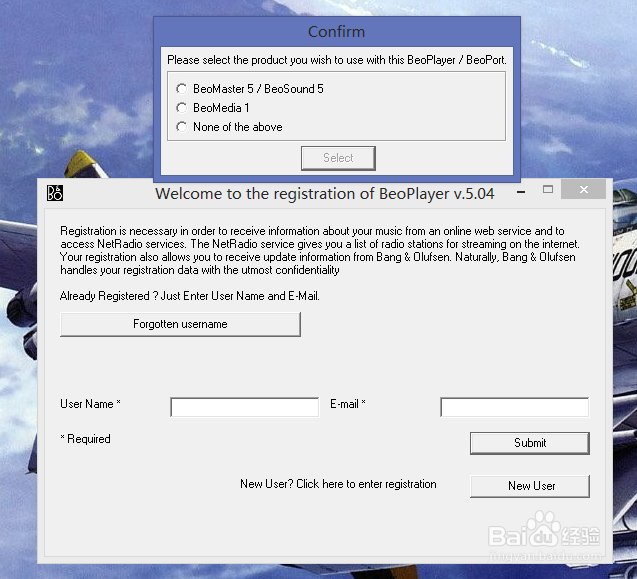Click the 'New User? Click here to enter registration' text
The image size is (637, 579).
pos(338,484)
